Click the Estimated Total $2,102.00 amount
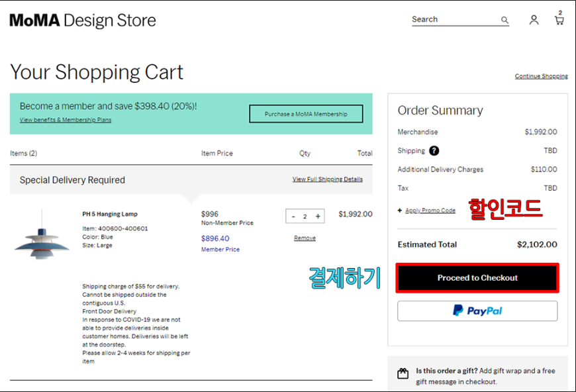This screenshot has height=392, width=576. (537, 245)
